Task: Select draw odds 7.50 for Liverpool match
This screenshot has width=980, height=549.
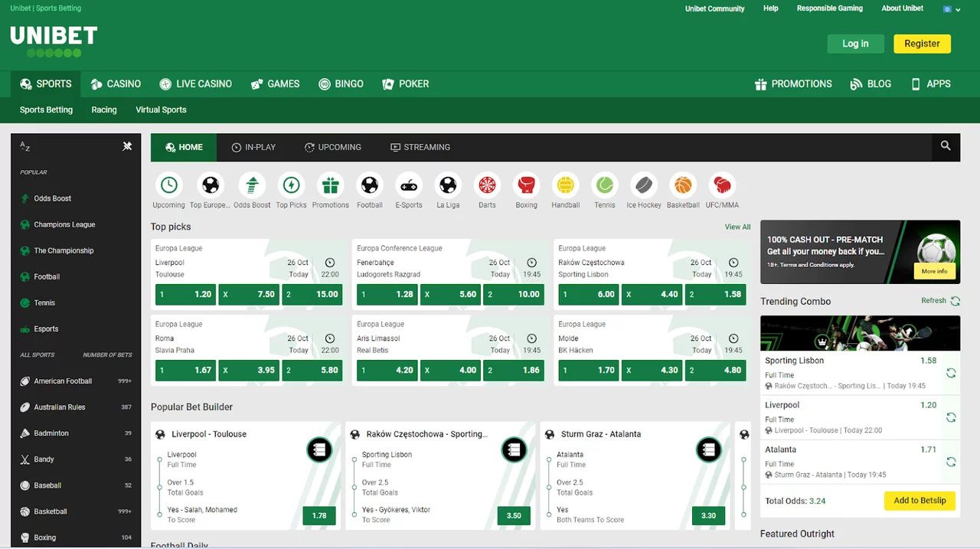Action: pos(249,294)
